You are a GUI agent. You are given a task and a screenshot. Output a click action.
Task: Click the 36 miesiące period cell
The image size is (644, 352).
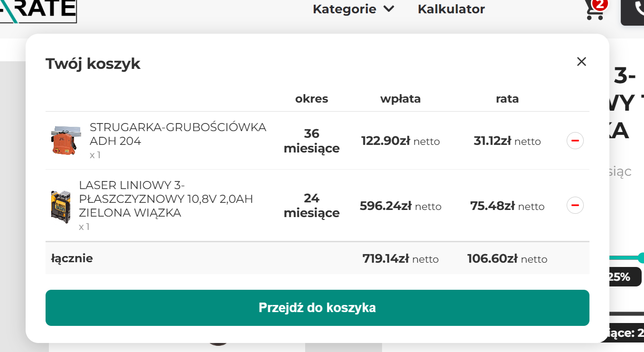[x=311, y=141]
